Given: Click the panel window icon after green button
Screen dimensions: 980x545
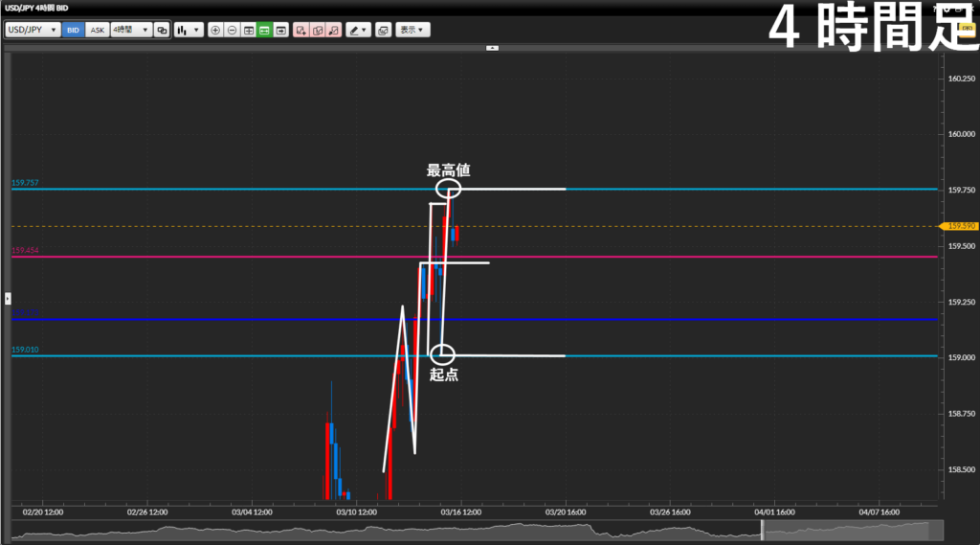Looking at the screenshot, I should (281, 30).
